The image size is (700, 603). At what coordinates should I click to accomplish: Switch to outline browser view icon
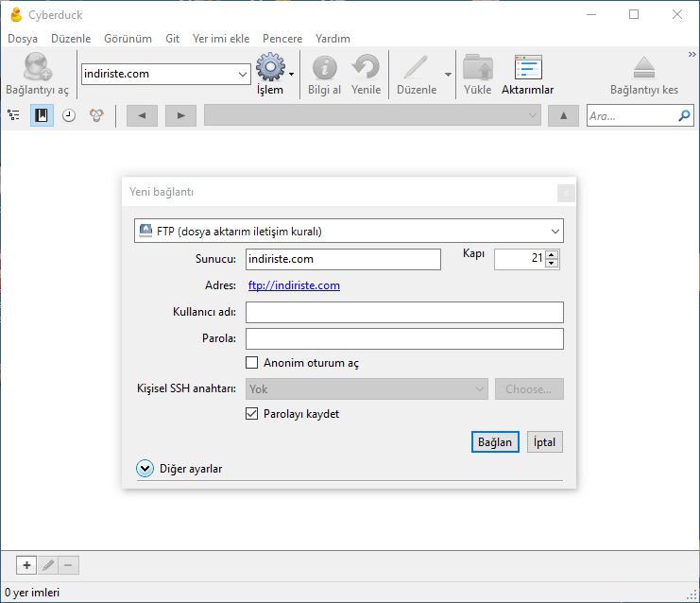(14, 115)
